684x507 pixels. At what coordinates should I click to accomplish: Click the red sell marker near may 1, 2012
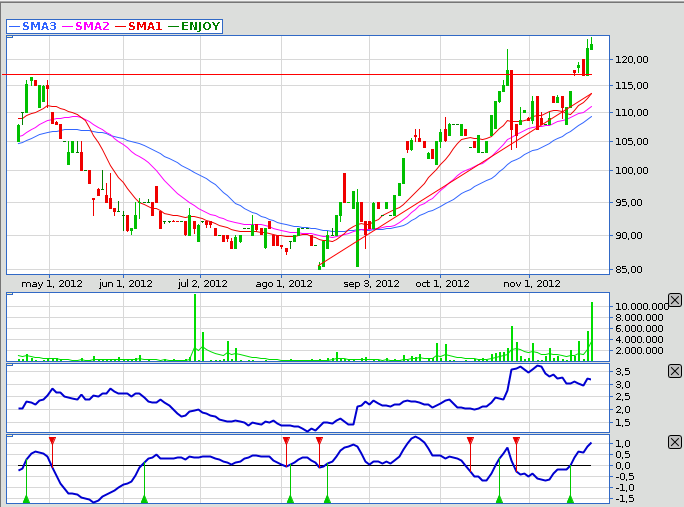52,440
